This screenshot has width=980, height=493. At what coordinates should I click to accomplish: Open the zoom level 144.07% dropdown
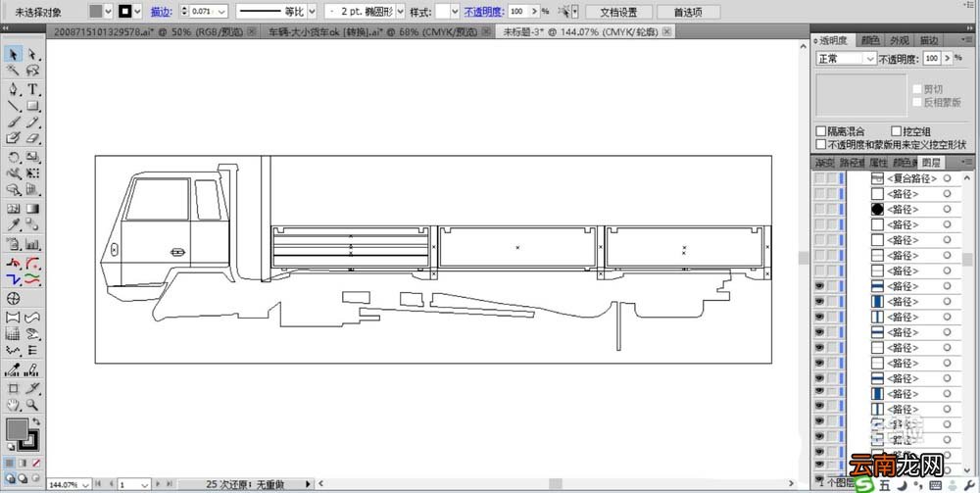pos(84,484)
